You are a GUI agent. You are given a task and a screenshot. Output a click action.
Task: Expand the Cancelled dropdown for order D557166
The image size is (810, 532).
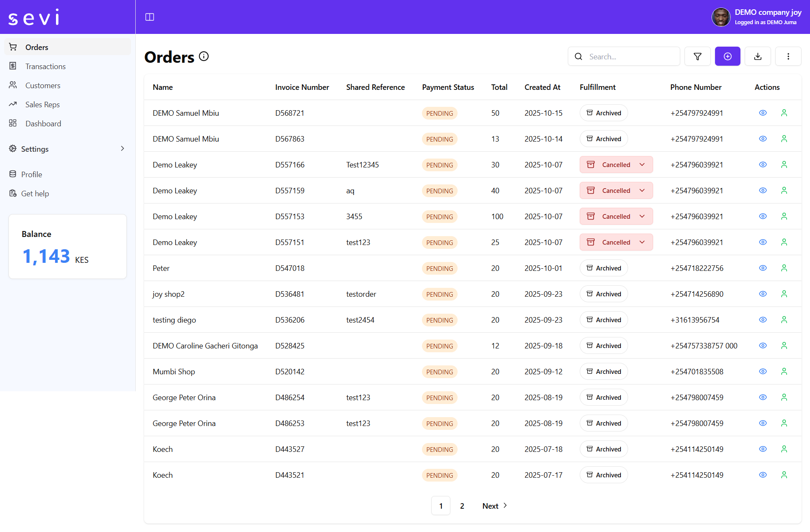[x=642, y=164]
